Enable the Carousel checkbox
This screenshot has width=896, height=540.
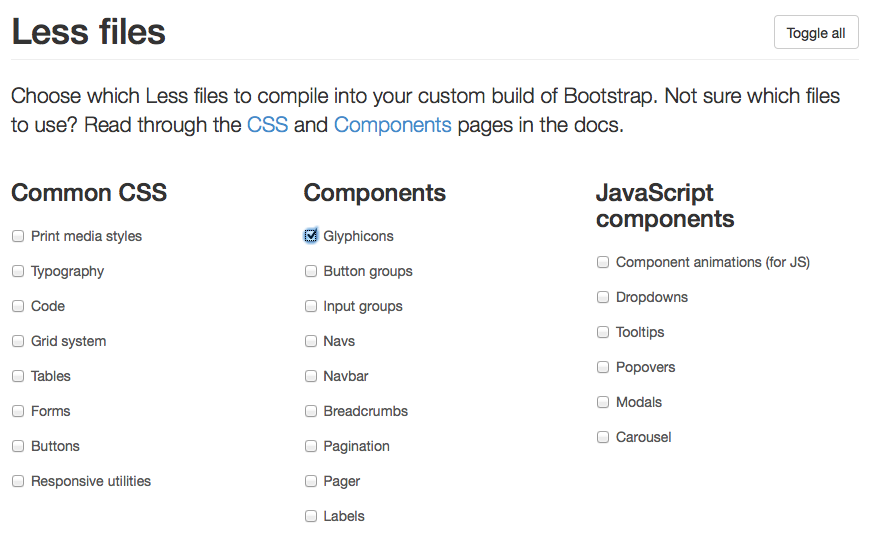click(x=603, y=438)
